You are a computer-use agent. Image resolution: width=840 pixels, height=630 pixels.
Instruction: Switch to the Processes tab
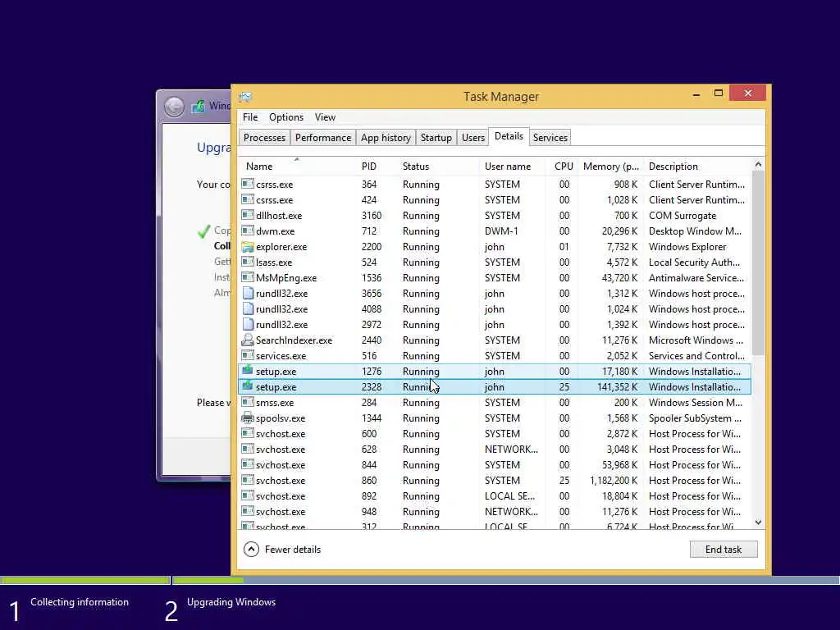(x=264, y=138)
